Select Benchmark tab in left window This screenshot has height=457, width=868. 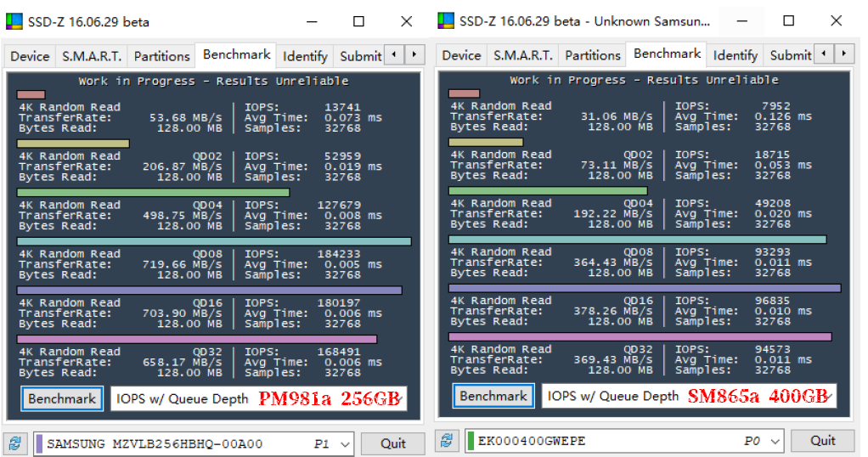236,55
